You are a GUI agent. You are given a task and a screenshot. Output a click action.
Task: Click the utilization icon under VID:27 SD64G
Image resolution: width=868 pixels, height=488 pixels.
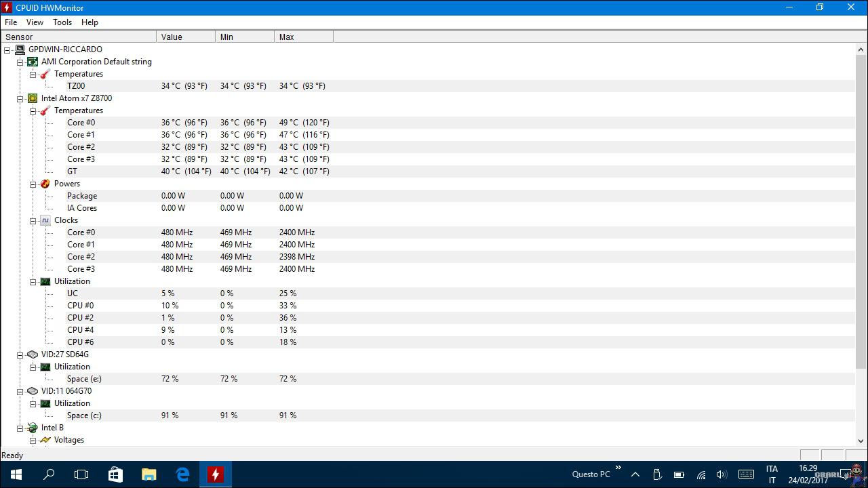45,367
